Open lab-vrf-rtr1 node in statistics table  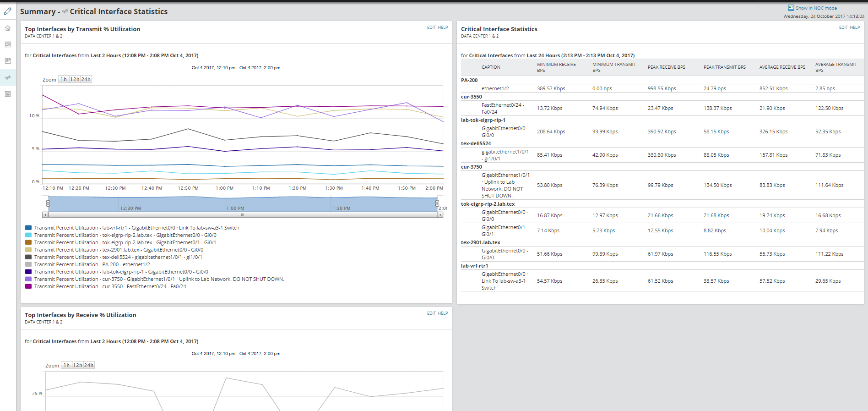pos(474,266)
